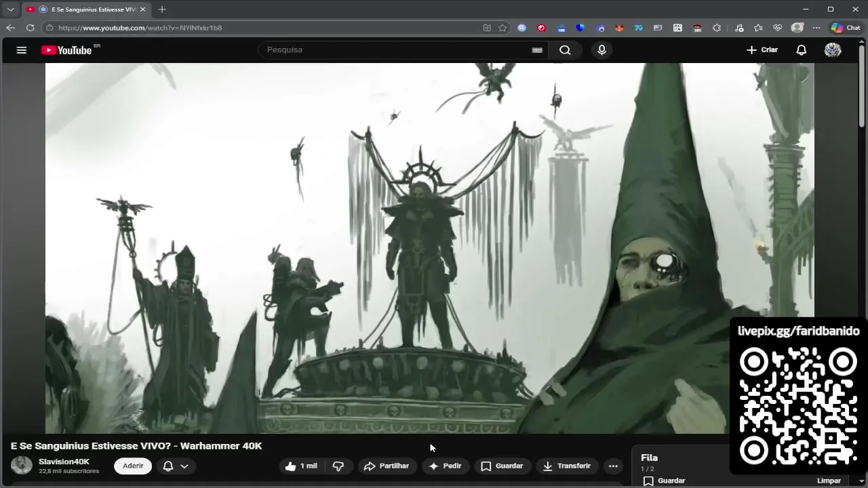Open the Favorites list toolbar icon
Image resolution: width=868 pixels, height=488 pixels.
(x=758, y=28)
